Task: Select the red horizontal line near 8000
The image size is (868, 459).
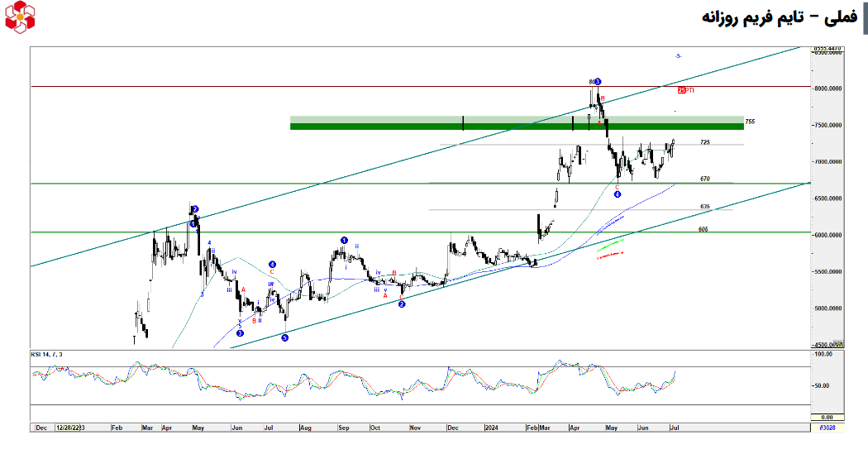Action: click(331, 86)
